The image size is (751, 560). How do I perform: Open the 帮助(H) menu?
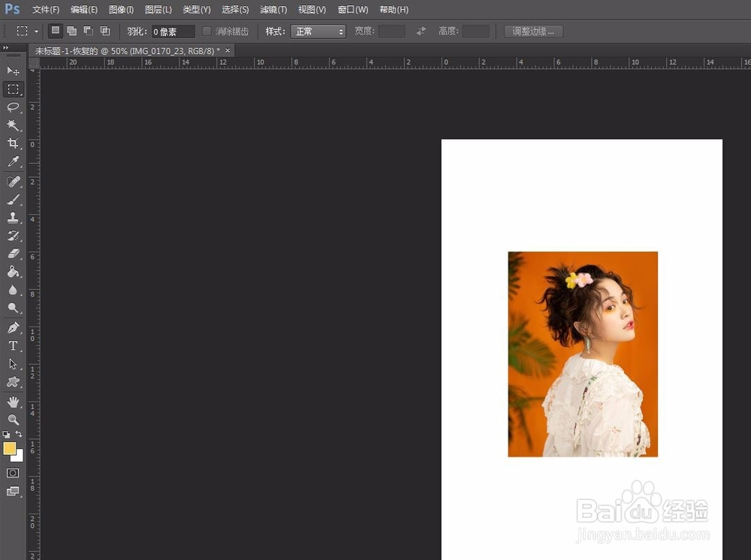coord(394,10)
